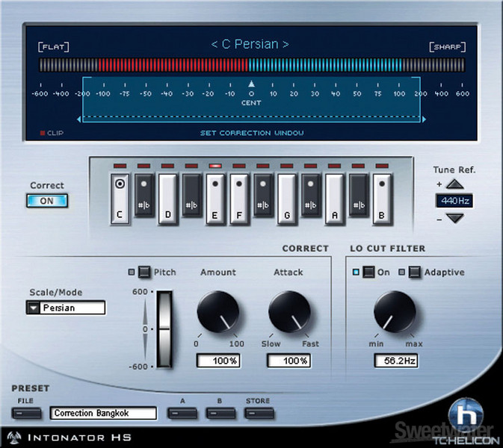Toggle the Pitch button
Image resolution: width=503 pixels, height=448 pixels.
click(x=144, y=273)
